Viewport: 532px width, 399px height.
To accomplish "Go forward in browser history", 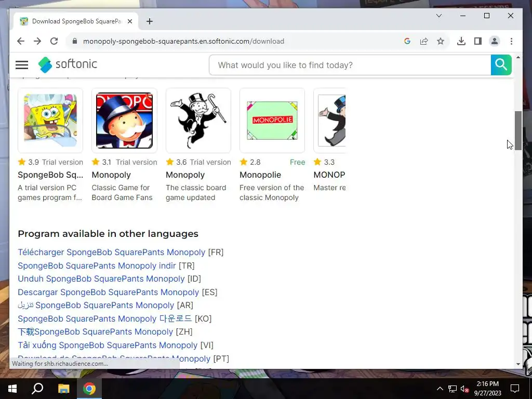I will point(37,41).
